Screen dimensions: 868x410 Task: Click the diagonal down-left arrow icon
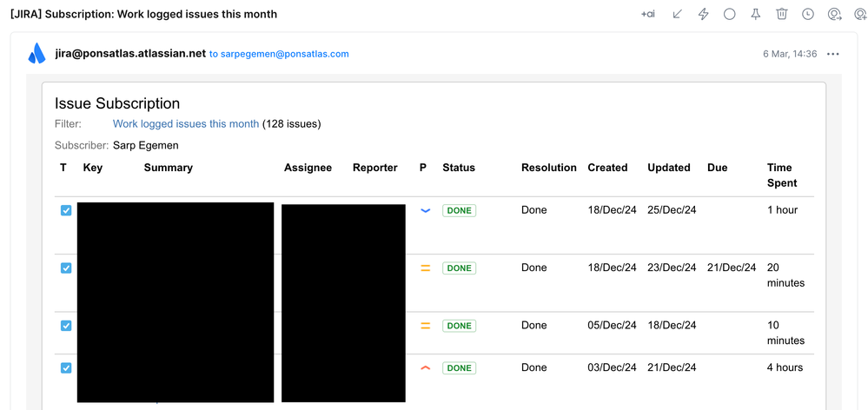(677, 15)
